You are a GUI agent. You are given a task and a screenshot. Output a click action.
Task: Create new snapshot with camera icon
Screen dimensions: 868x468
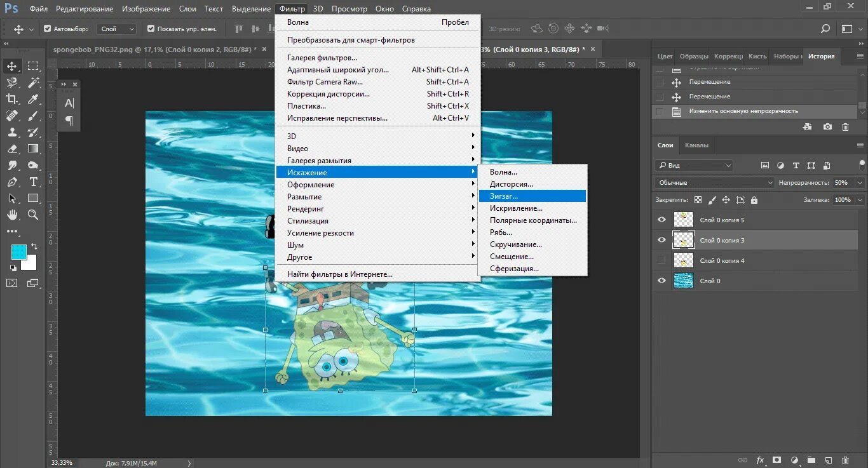pos(827,127)
